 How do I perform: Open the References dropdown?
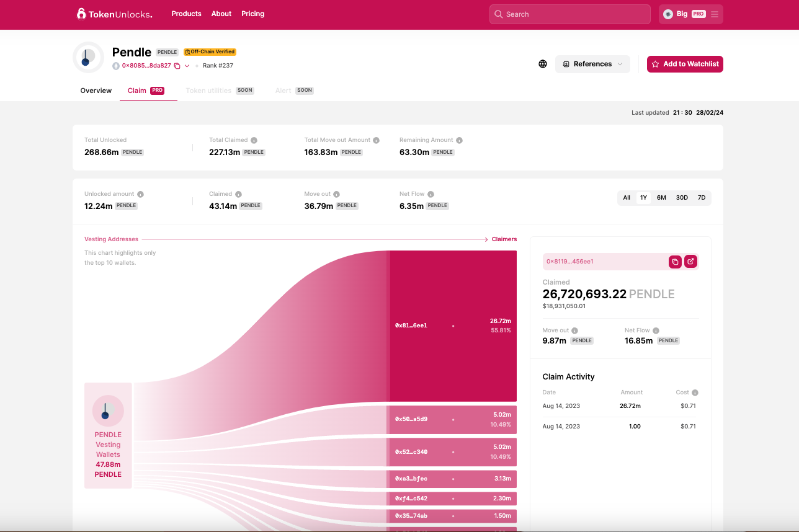click(592, 64)
